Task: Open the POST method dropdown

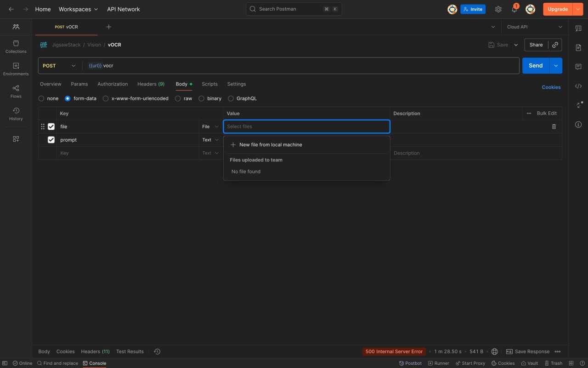Action: 59,66
